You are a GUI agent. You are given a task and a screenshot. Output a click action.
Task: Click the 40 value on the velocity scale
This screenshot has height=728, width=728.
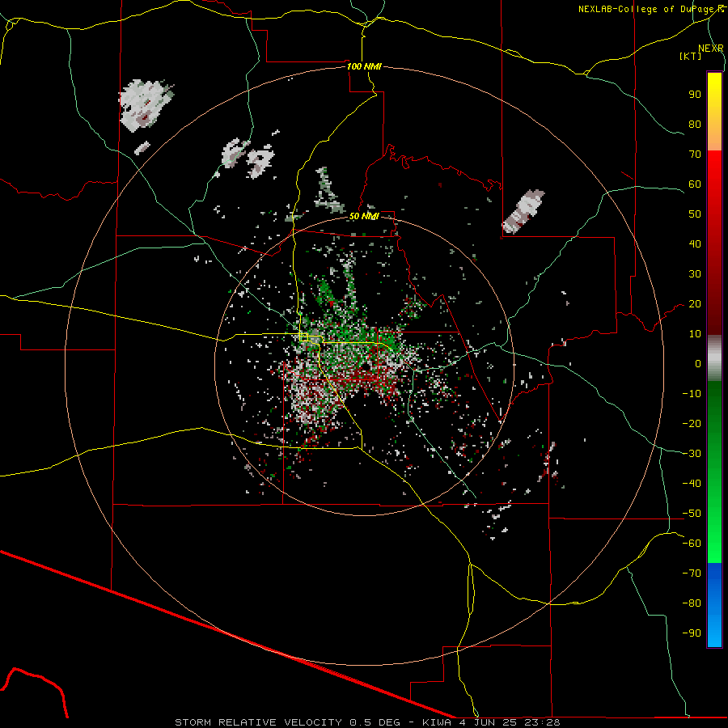tap(695, 244)
